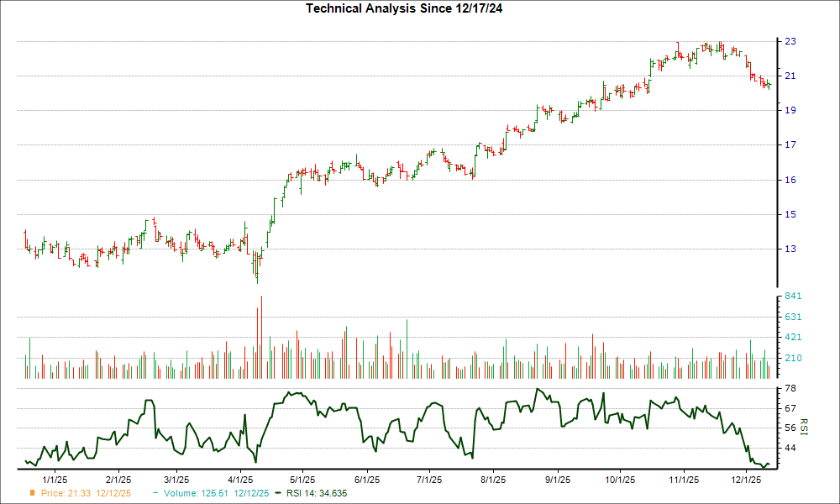
Task: Toggle the RSI 14 series in the legend
Action: coord(315,494)
